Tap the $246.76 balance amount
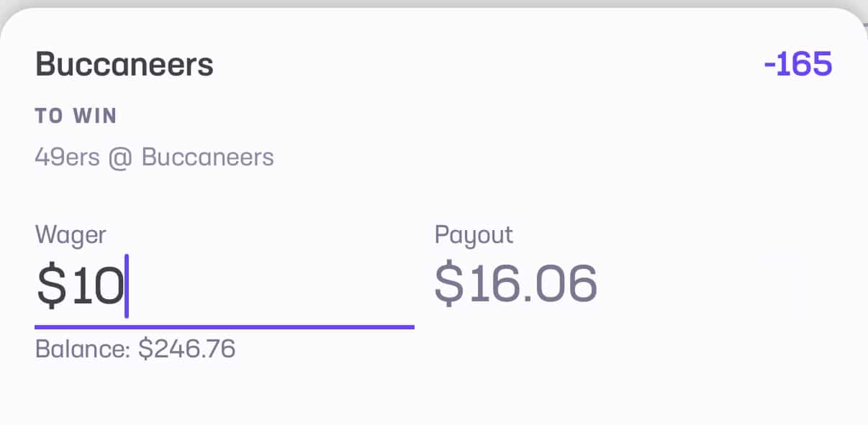The image size is (868, 425). [x=187, y=349]
